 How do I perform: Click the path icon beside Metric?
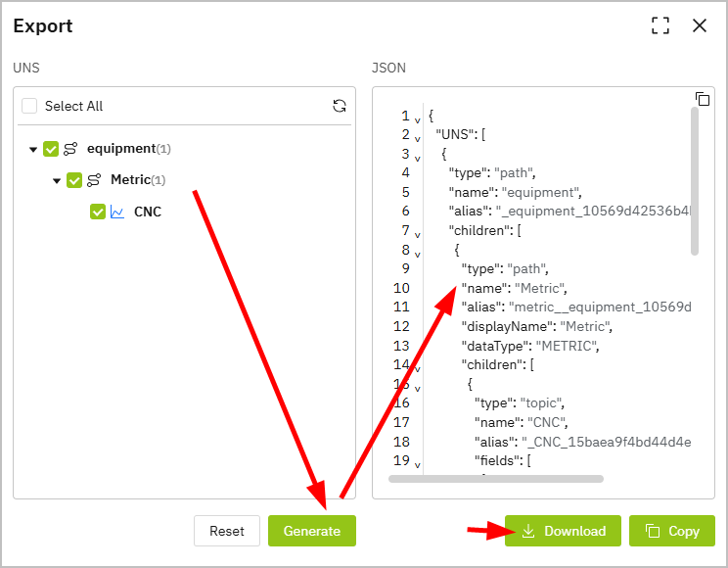[x=94, y=180]
